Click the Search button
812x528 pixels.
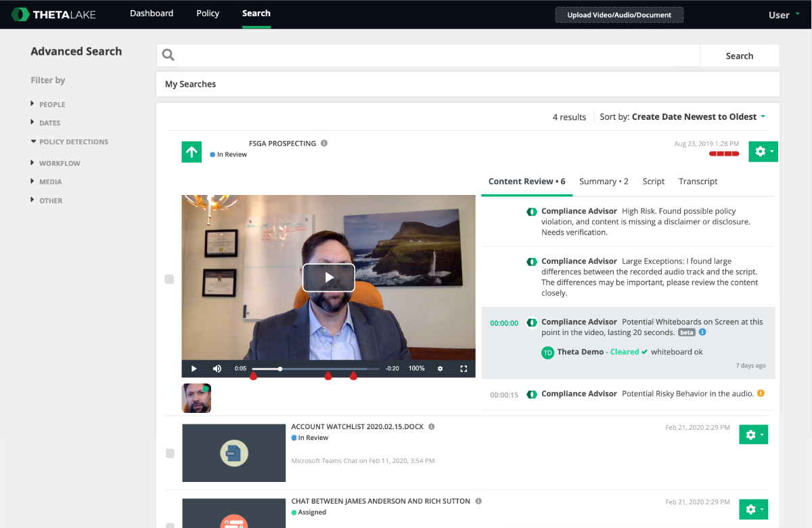(x=740, y=56)
